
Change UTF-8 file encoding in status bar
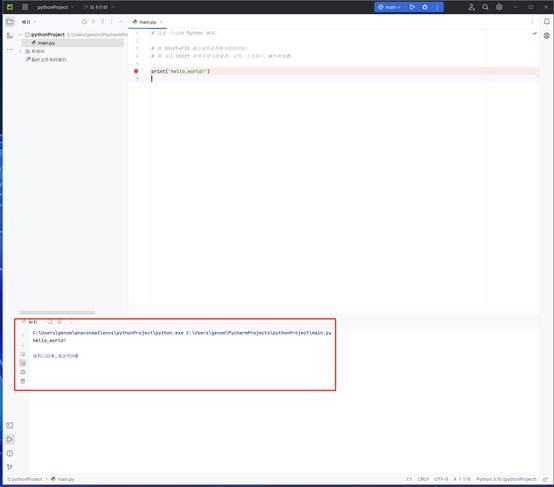coord(441,479)
